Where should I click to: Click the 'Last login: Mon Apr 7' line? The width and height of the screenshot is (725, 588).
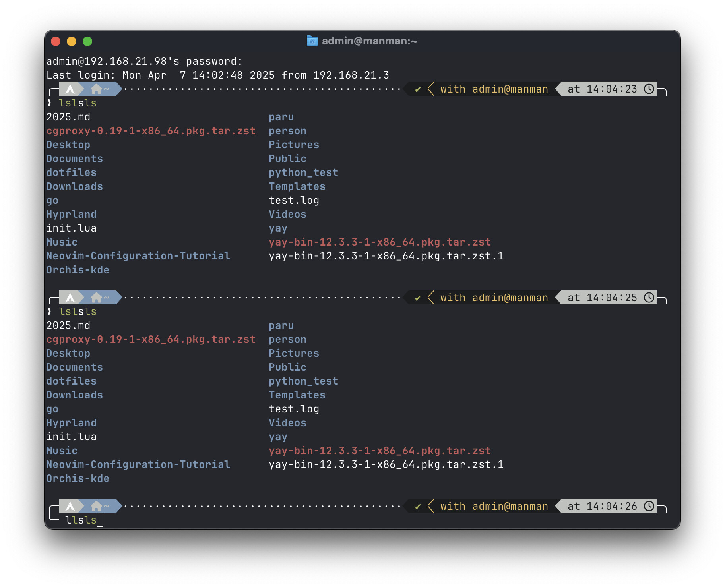click(x=218, y=75)
